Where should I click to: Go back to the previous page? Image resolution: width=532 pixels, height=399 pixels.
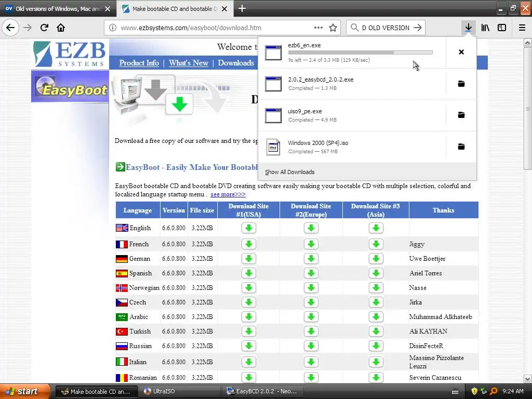click(10, 28)
